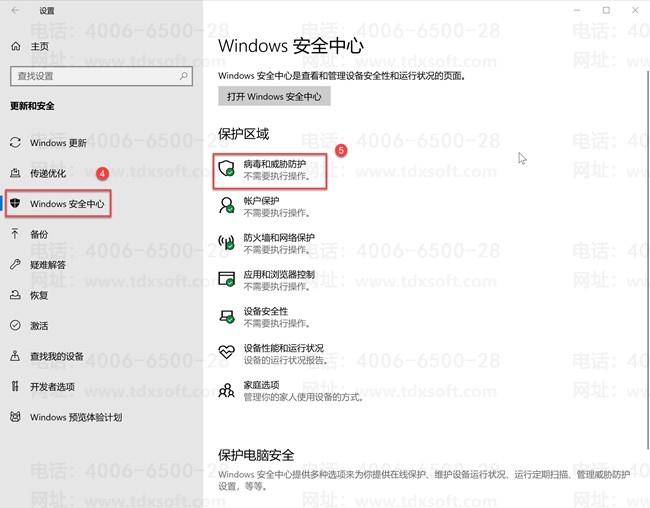
Task: Click the Windows 更新 refresh icon
Action: 15,143
